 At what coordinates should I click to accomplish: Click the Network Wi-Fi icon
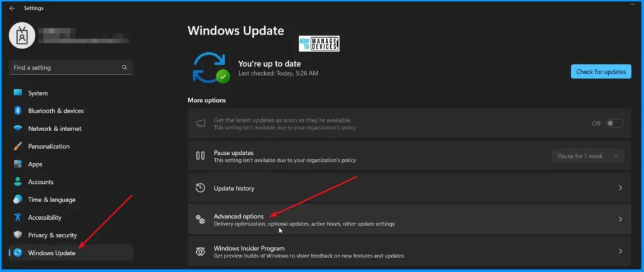click(18, 128)
